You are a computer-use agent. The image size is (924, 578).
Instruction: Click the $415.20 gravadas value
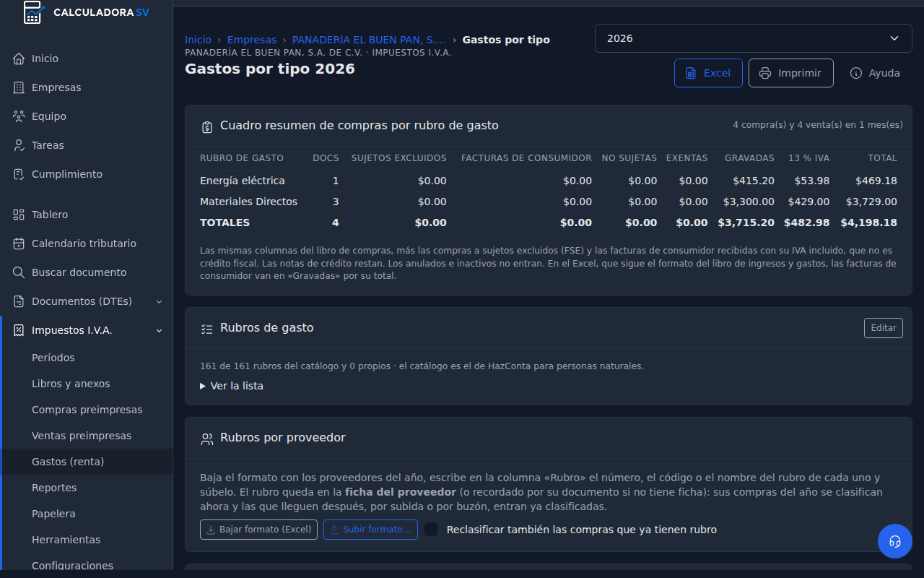754,181
